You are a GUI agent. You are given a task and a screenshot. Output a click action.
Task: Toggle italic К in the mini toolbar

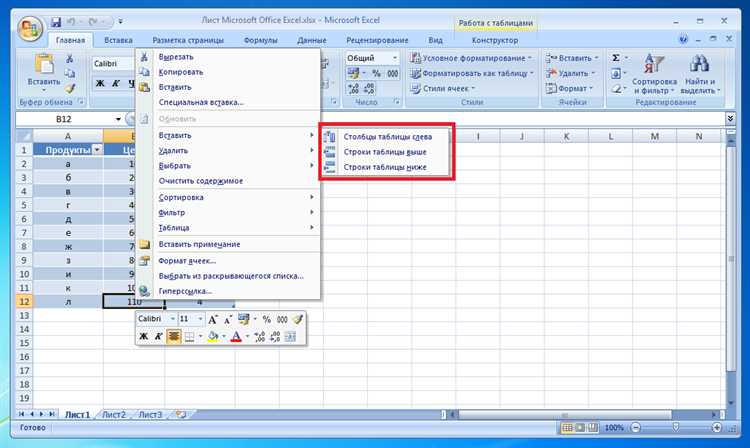158,337
